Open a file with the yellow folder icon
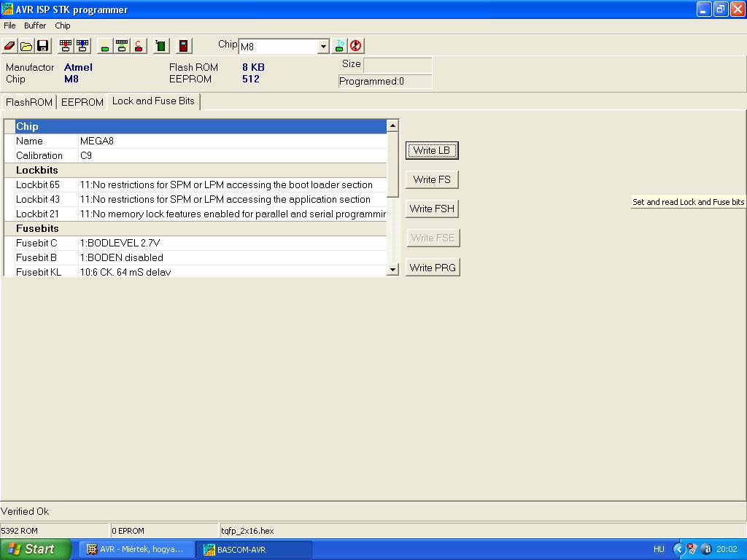Screen dimensions: 747x560 point(26,46)
